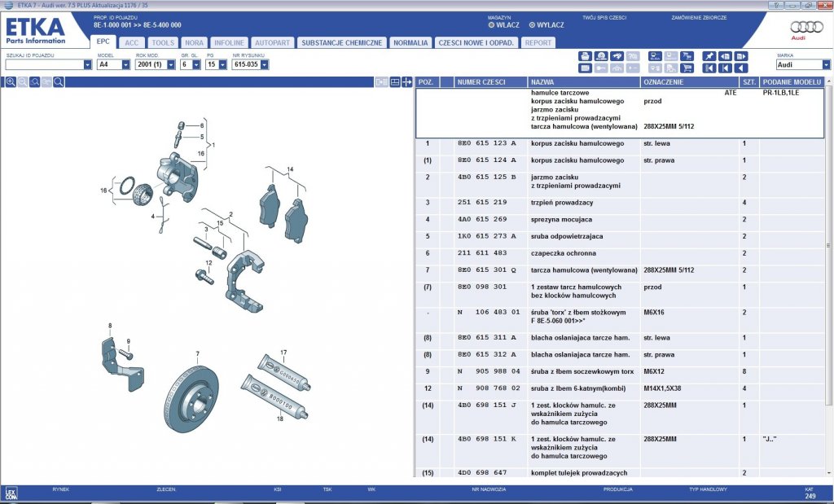Open the MODEL dropdown showing A4
The image size is (834, 504).
(125, 65)
